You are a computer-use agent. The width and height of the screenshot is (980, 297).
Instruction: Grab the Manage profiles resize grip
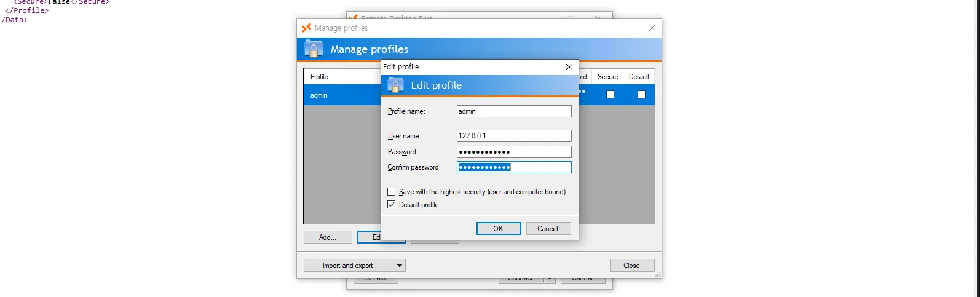point(658,274)
